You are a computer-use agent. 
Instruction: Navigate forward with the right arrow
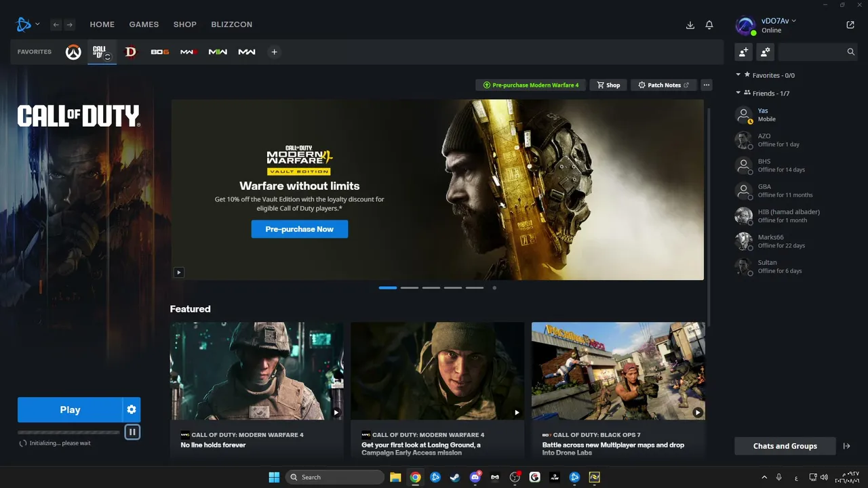click(69, 25)
